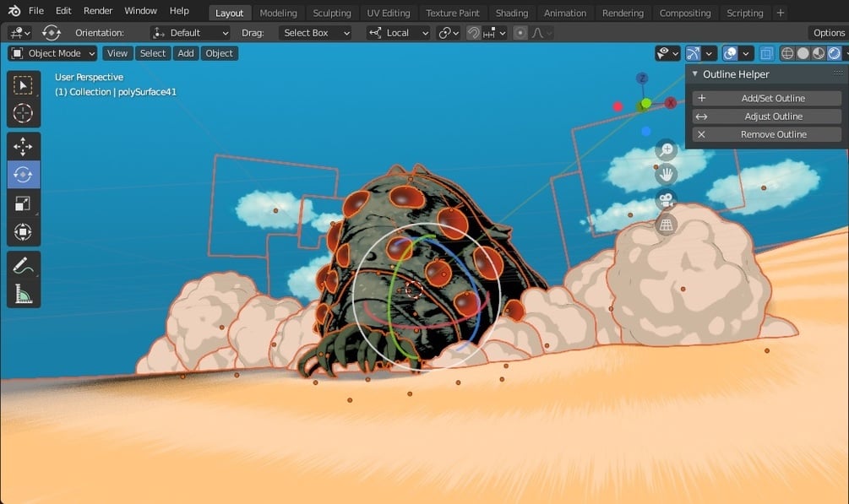Select the Transform tool

24,231
